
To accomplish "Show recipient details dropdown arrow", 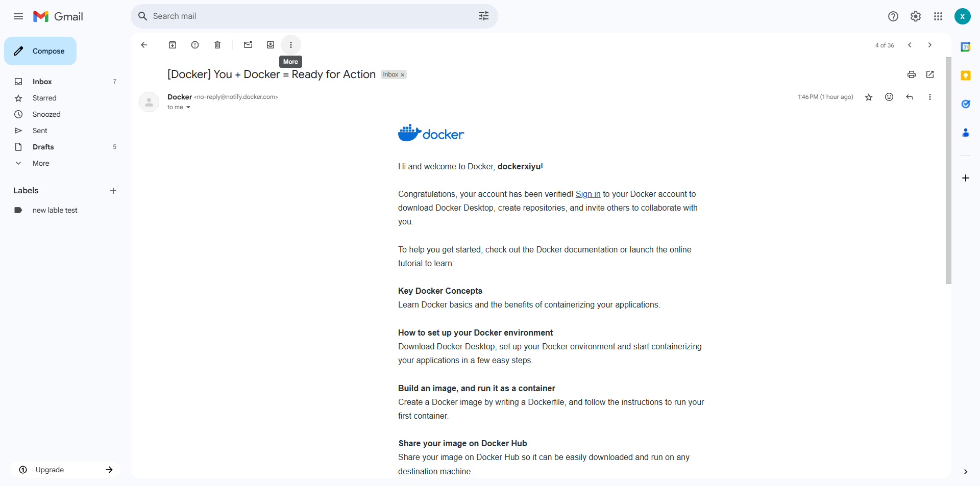I will point(188,107).
